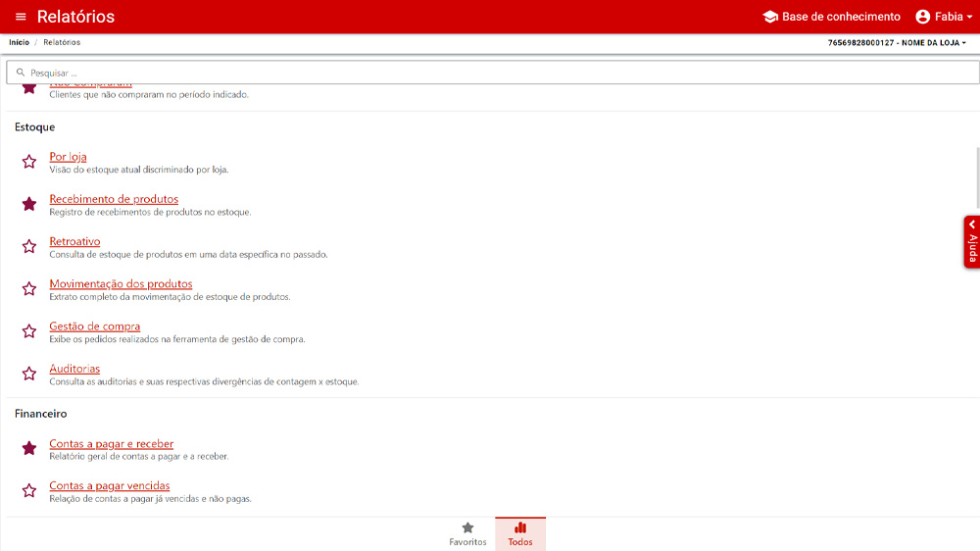Favorite the Por loja report star
This screenshot has width=980, height=551.
click(x=29, y=162)
